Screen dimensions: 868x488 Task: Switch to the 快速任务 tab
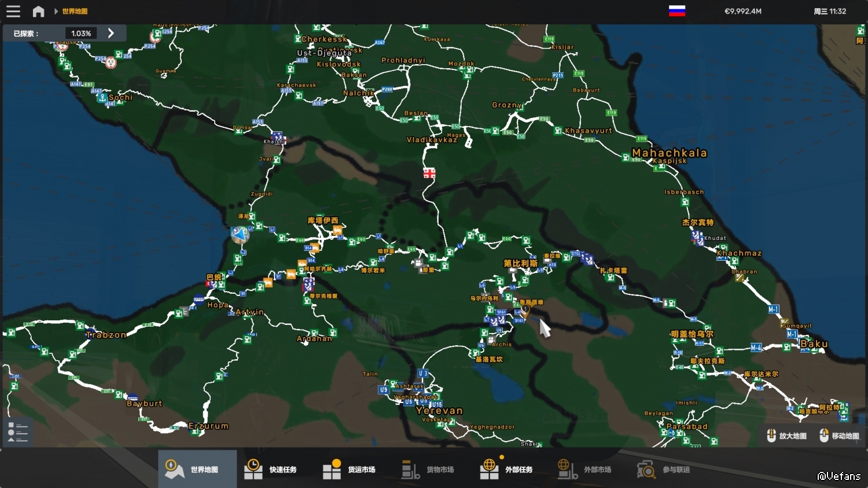coord(275,469)
